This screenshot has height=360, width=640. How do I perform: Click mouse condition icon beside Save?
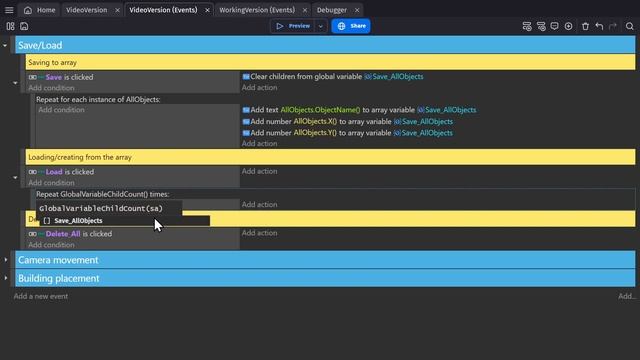coord(33,77)
